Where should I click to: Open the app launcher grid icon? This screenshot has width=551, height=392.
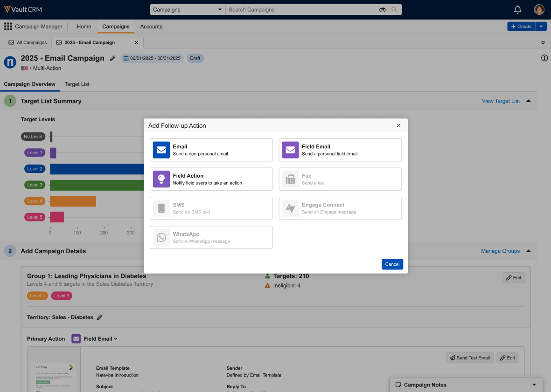click(x=8, y=27)
